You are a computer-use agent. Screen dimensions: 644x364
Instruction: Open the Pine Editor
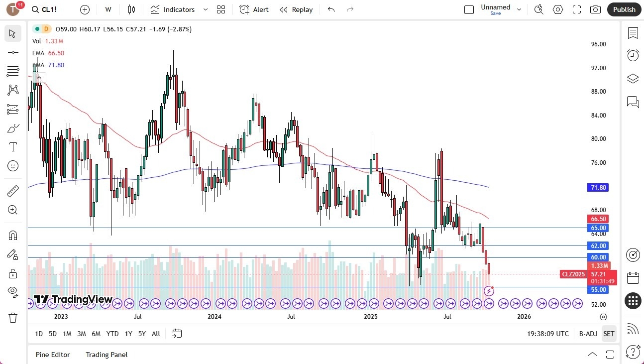click(x=53, y=355)
